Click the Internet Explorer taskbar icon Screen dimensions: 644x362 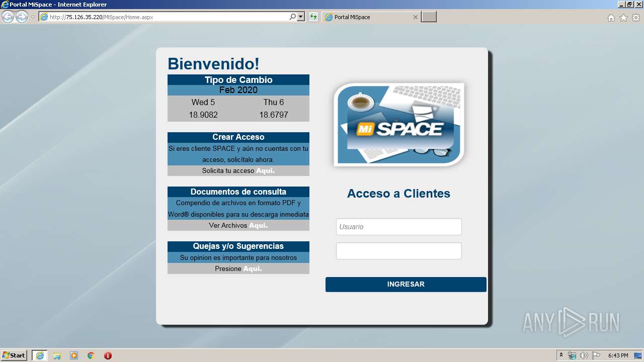coord(40,355)
